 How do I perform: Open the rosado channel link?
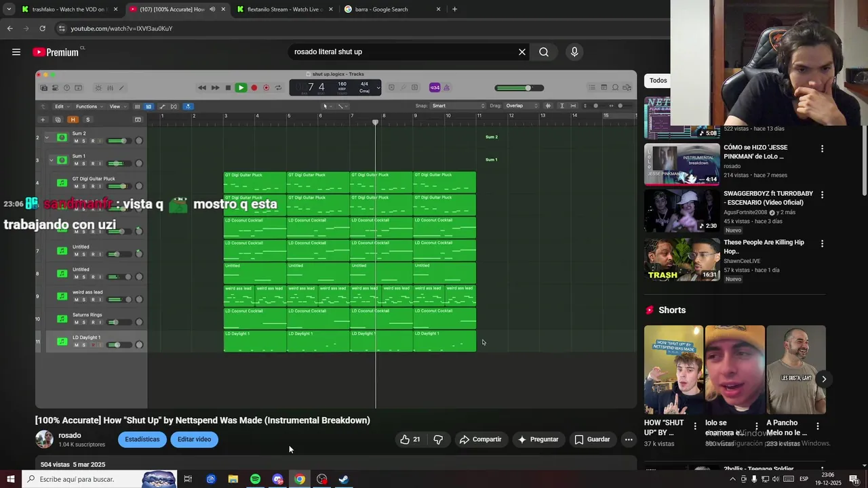(70, 435)
